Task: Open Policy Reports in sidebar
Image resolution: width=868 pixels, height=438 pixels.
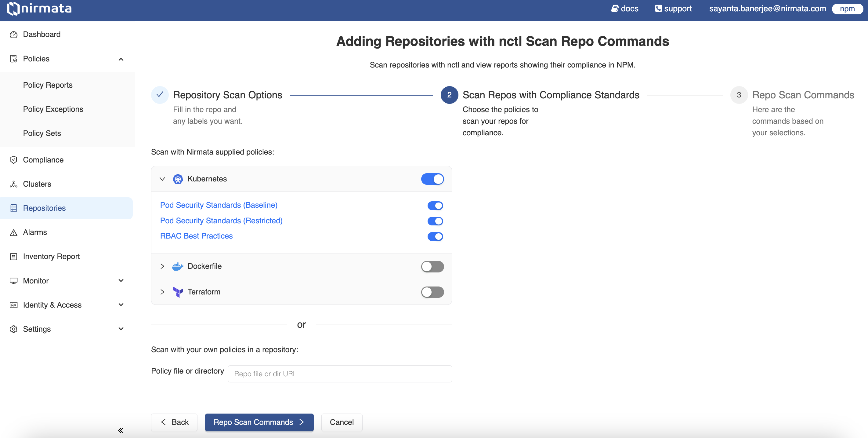Action: pos(48,85)
